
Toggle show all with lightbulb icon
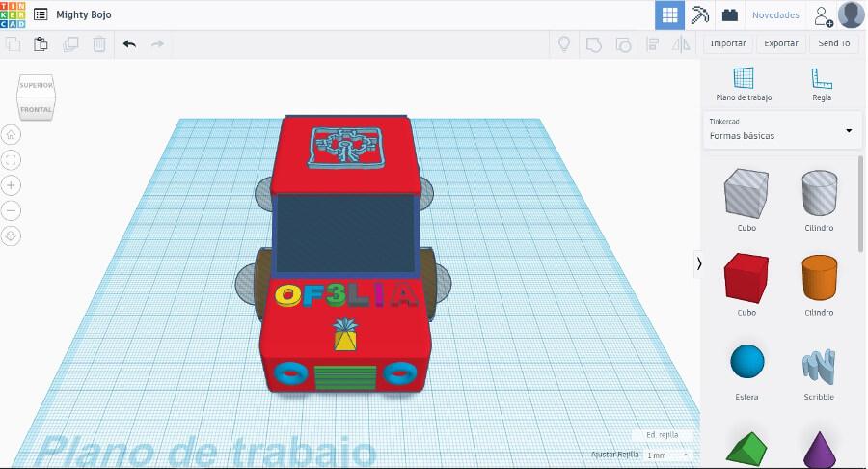(x=565, y=43)
